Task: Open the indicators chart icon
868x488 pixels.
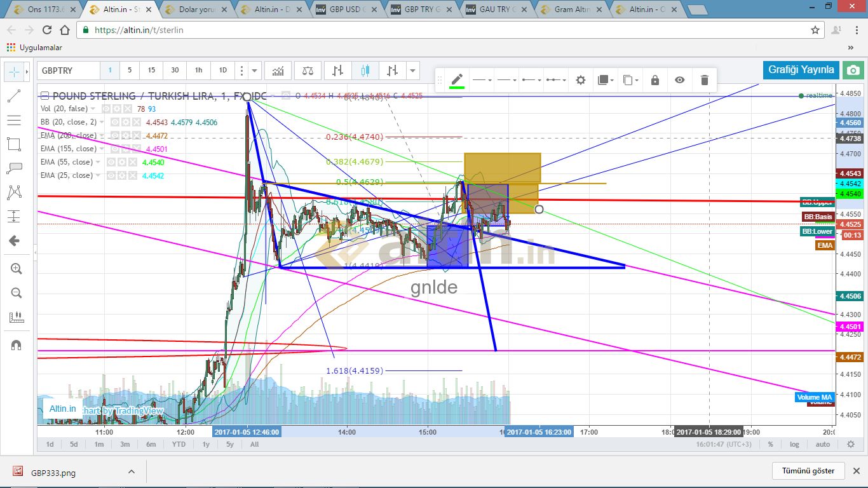Action: point(278,71)
